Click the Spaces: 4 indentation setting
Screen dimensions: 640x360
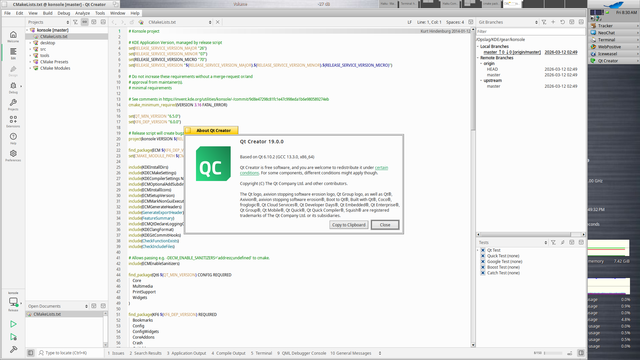455,22
